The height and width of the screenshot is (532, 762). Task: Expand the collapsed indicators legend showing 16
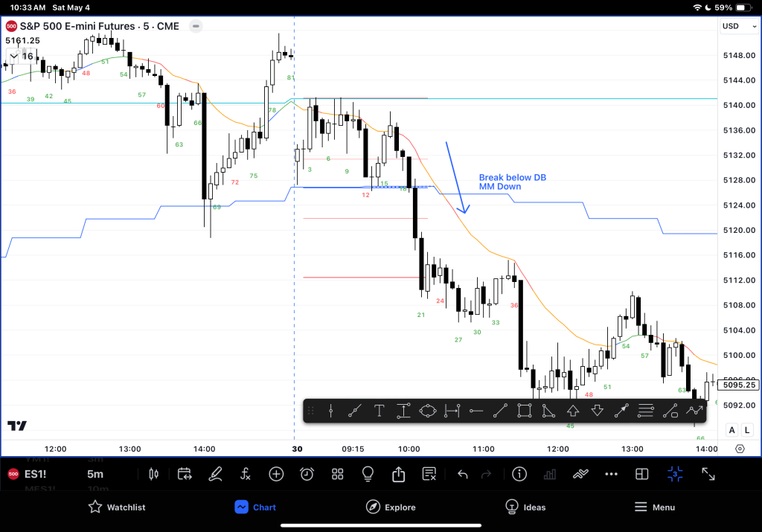21,57
